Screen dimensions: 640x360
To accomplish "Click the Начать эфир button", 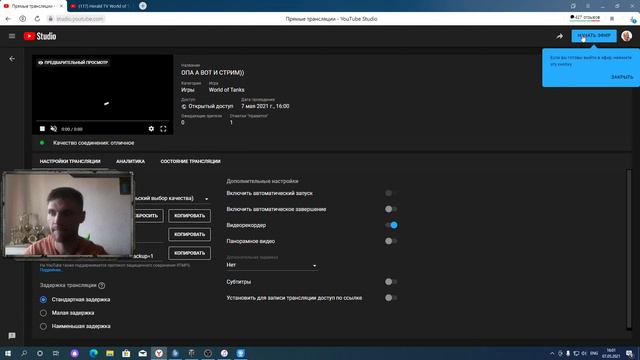I will click(x=594, y=36).
